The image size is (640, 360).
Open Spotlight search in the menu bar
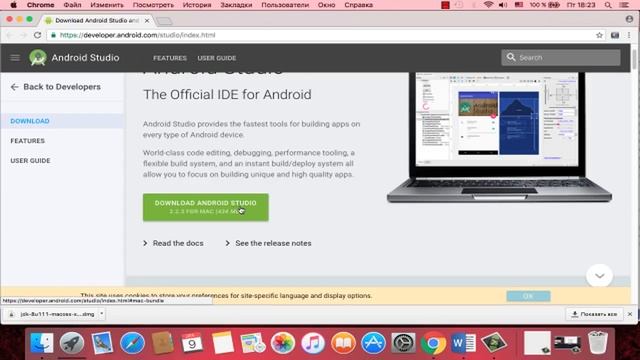tap(608, 5)
